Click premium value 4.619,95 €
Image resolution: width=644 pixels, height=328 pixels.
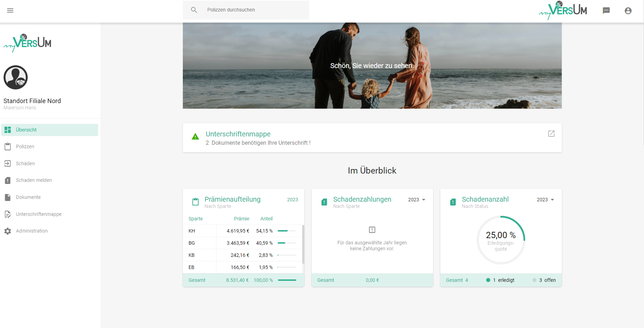[x=238, y=231]
